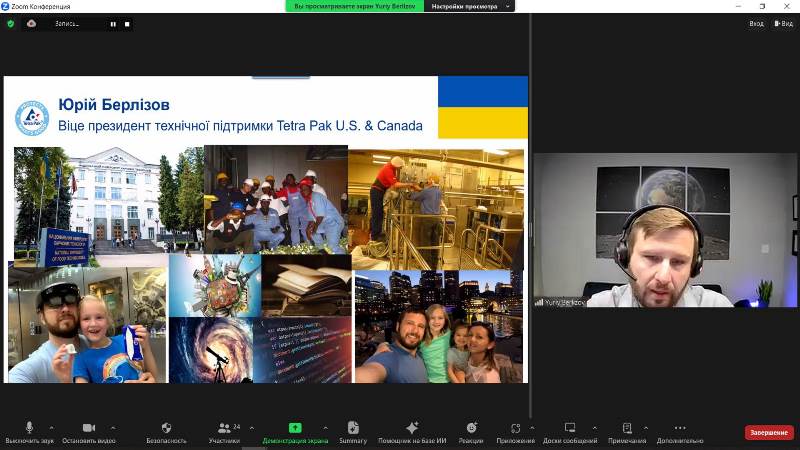
Task: Open View Options (Настройки просмотра) dropdown
Action: [x=469, y=6]
